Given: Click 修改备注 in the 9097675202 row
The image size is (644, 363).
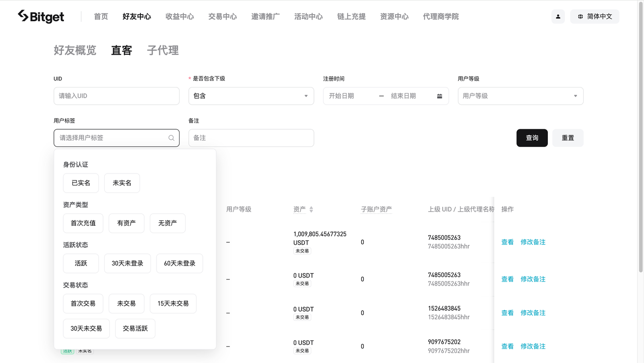Looking at the screenshot, I should (533, 346).
